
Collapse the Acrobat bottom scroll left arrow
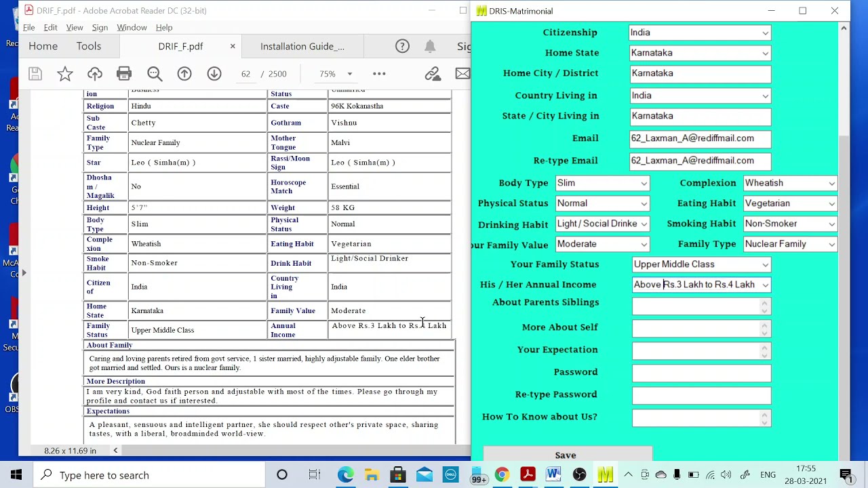[x=115, y=451]
